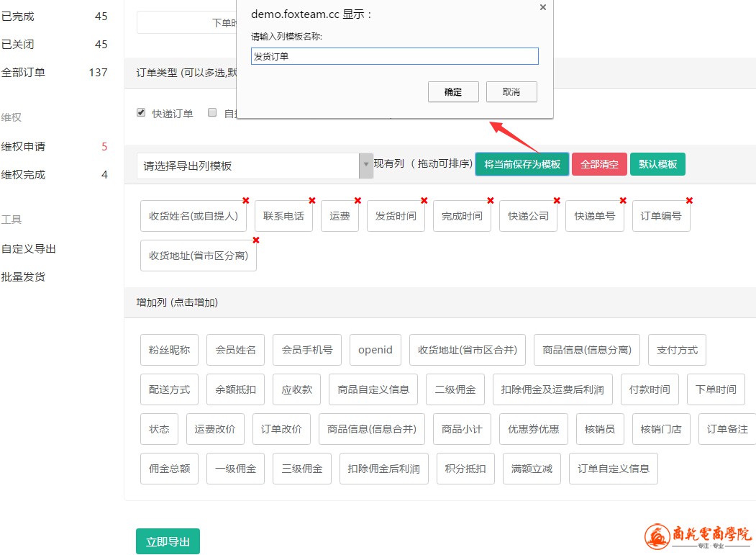This screenshot has height=555, width=756.
Task: Remove 收货地址(省市区分离) column red X
Action: 256,240
